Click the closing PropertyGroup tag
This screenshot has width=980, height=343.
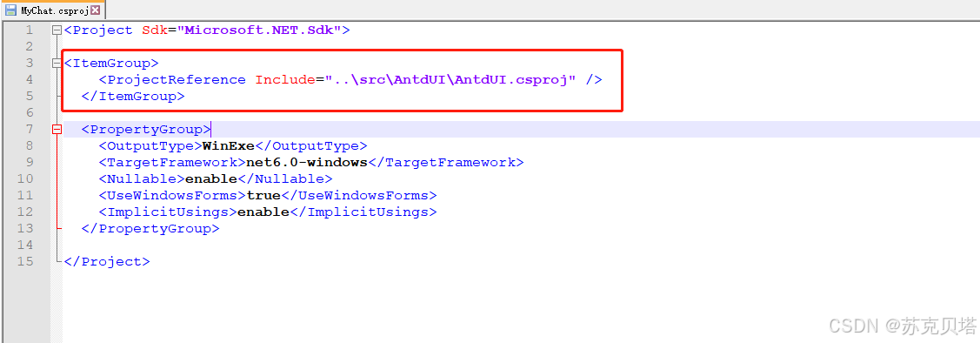[150, 228]
